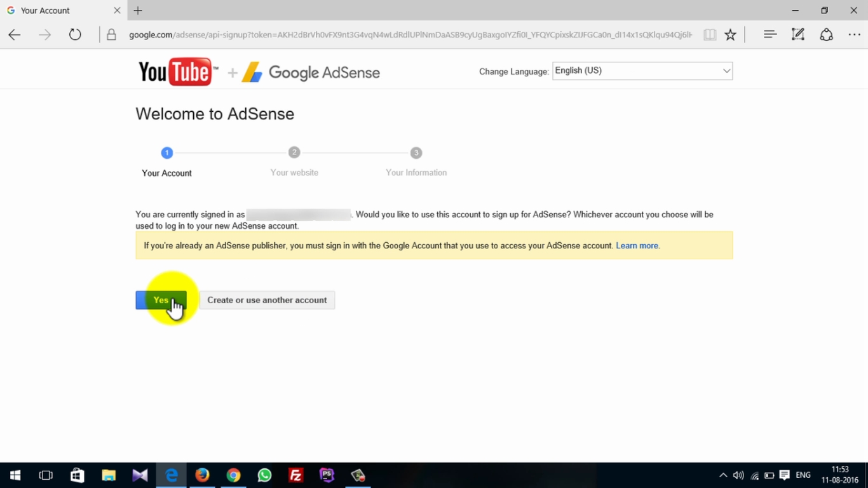Click the browser forward arrow
This screenshot has width=868, height=488.
tap(44, 35)
